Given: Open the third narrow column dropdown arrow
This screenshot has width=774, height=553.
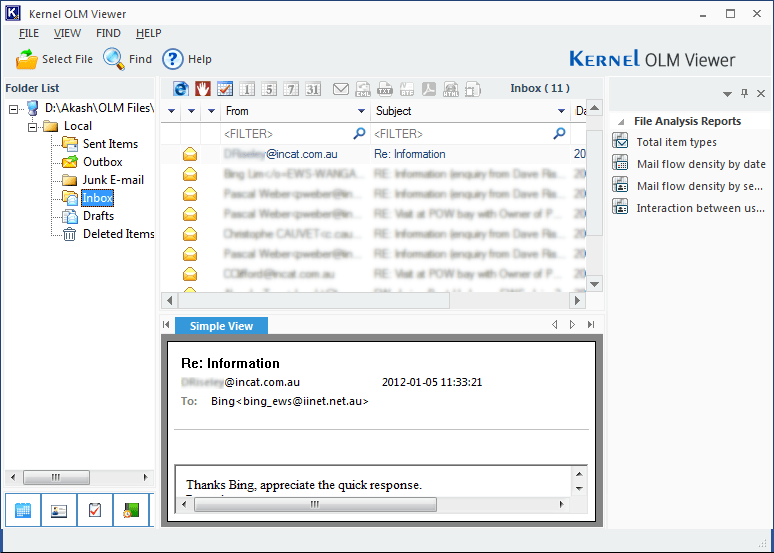Looking at the screenshot, I should point(211,111).
